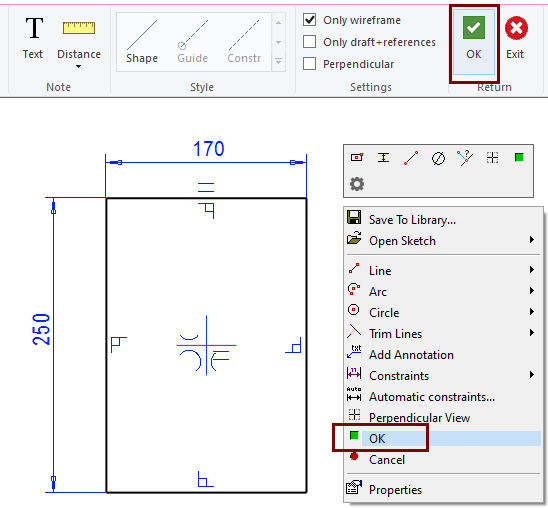This screenshot has height=508, width=548.
Task: Click the Distance ruler icon
Action: tap(79, 28)
